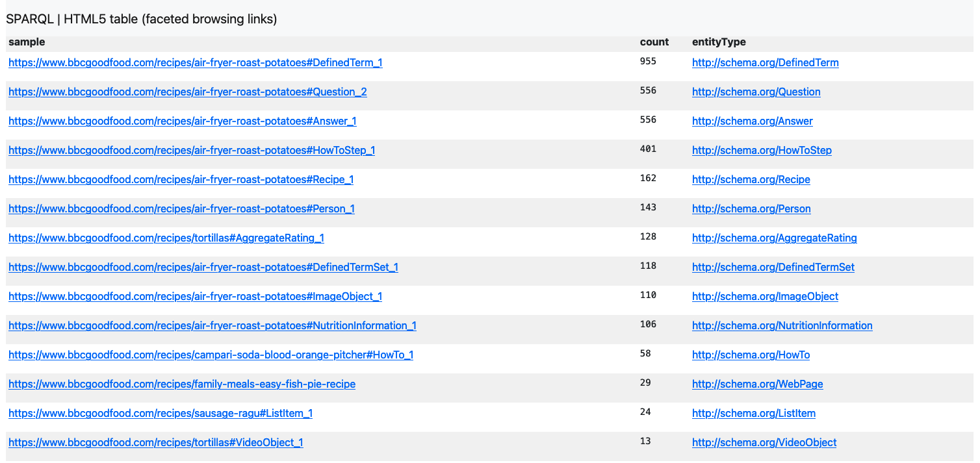
Task: Open the air-fryer-roast-potatoes Question_2 sample link
Action: pyautogui.click(x=187, y=92)
